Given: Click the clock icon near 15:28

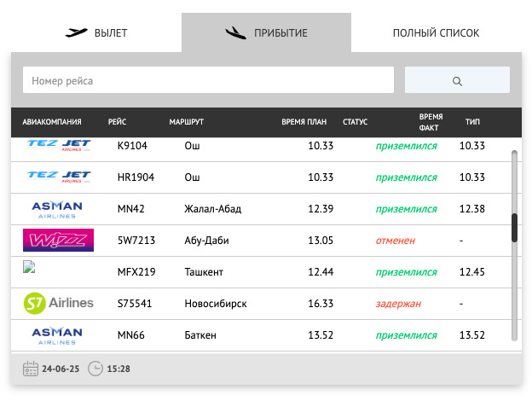Looking at the screenshot, I should [95, 369].
